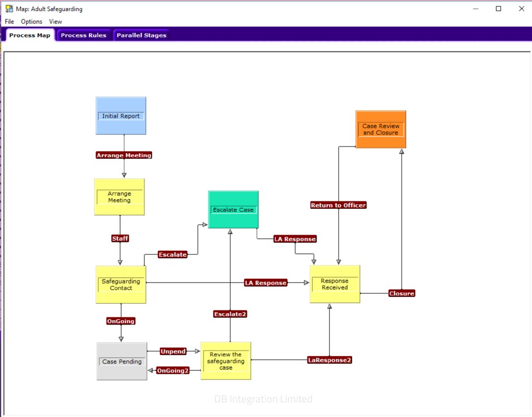Click the app icon in title bar
Screen dimensions: 532x417
tap(9, 9)
